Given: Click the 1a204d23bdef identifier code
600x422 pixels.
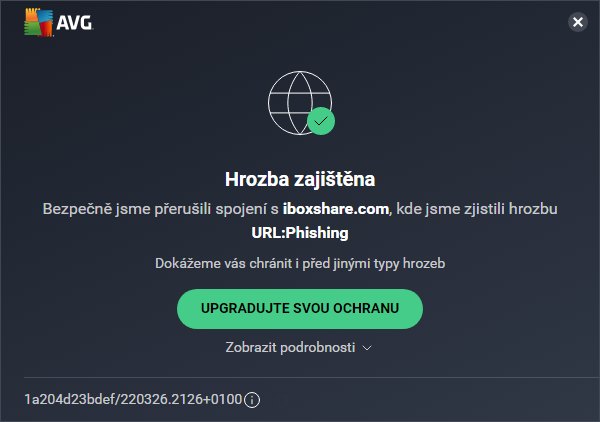Looking at the screenshot, I should [70, 399].
